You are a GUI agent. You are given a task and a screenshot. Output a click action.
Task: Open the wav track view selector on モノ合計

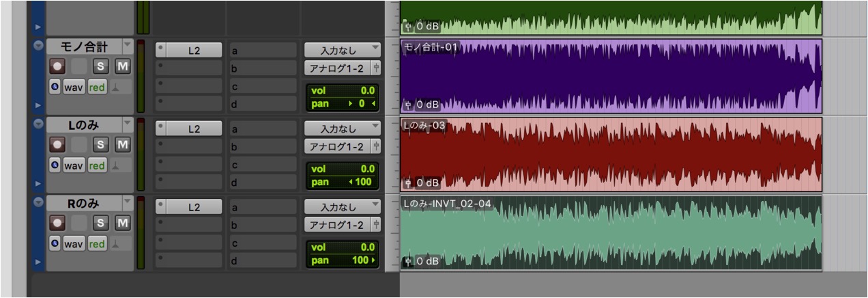coord(74,87)
